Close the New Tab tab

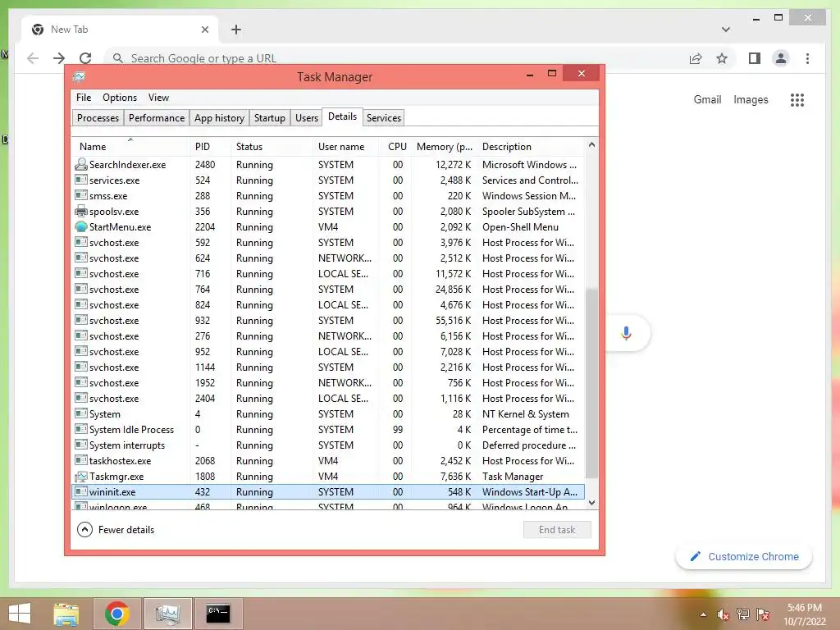[x=204, y=30]
